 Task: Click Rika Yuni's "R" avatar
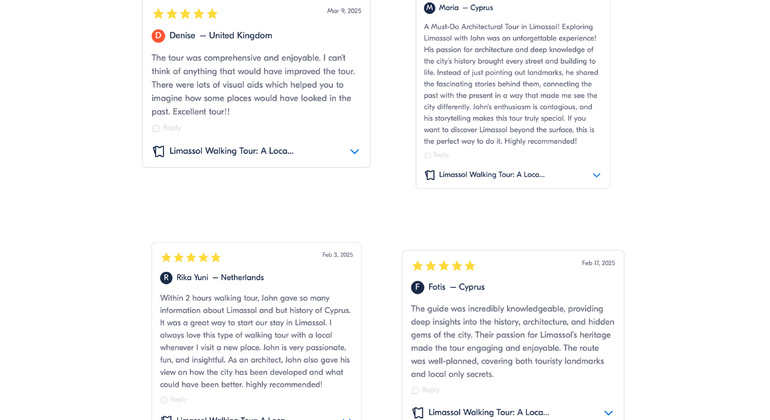tap(166, 278)
